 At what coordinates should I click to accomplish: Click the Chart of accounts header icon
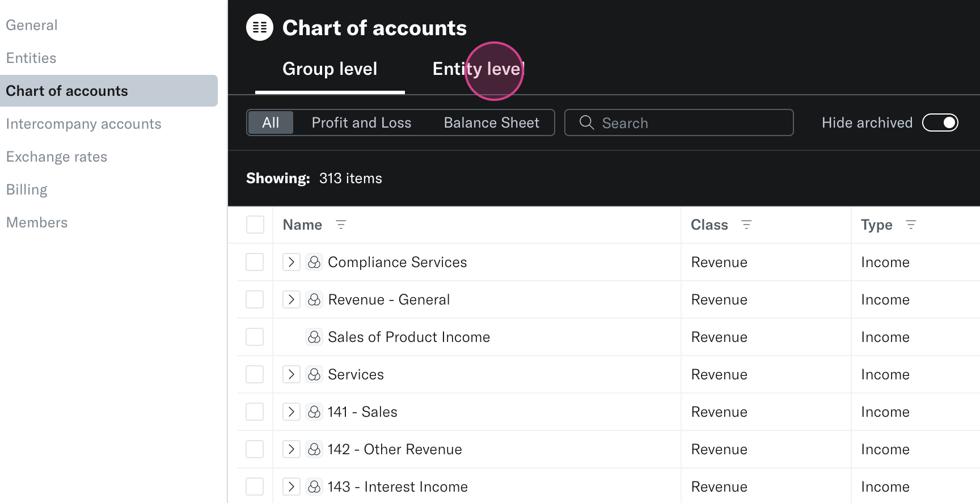260,27
